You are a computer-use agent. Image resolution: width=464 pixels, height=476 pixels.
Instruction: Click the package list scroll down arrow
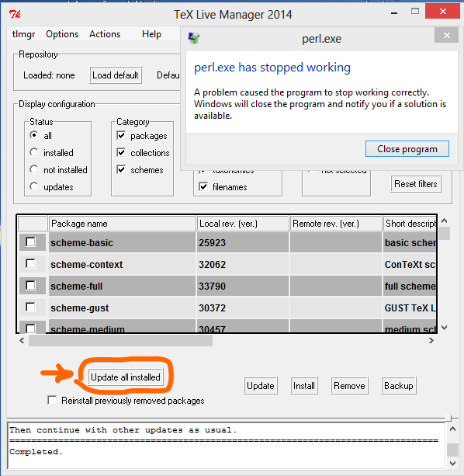pyautogui.click(x=445, y=328)
